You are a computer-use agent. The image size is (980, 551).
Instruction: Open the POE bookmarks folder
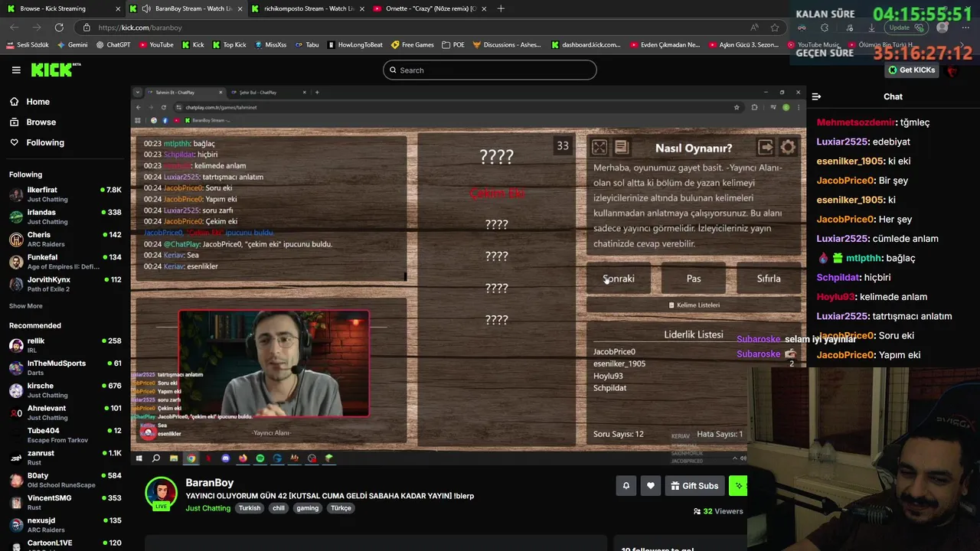click(453, 45)
